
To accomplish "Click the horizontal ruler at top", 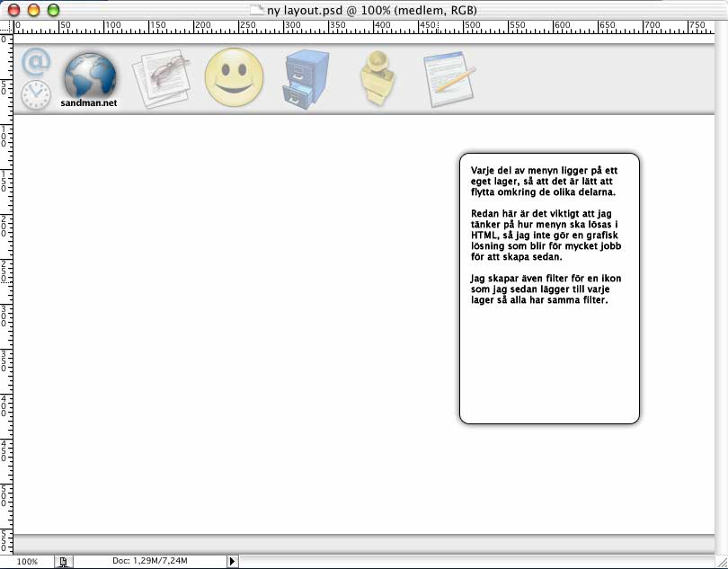I will coord(360,26).
